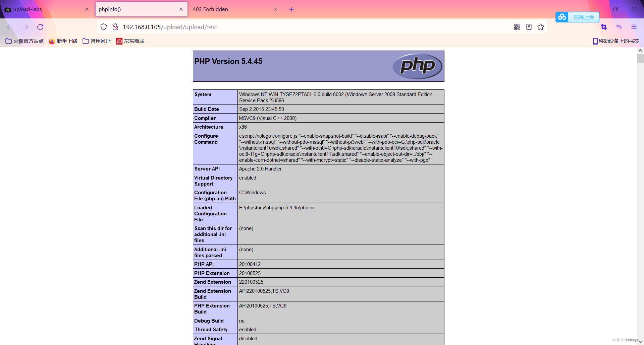Click the Additional .ini files parsed label
The image size is (644, 345).
coord(210,253)
